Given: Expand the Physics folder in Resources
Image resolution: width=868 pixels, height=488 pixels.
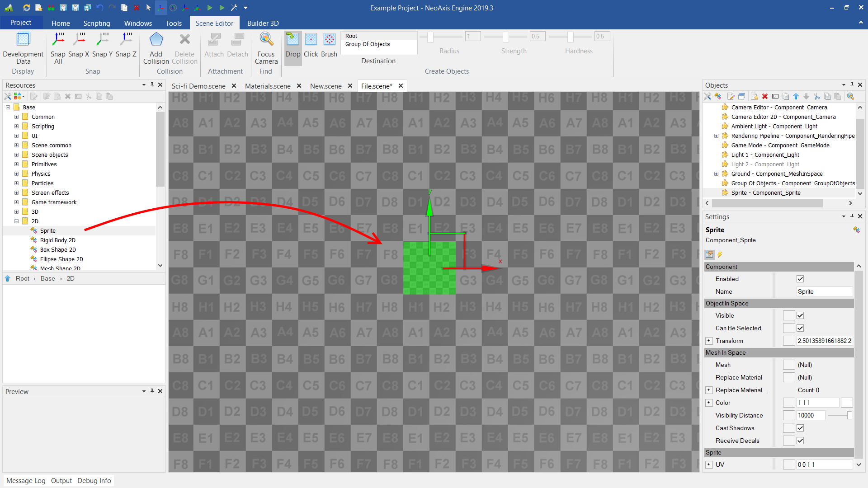Looking at the screenshot, I should [17, 174].
